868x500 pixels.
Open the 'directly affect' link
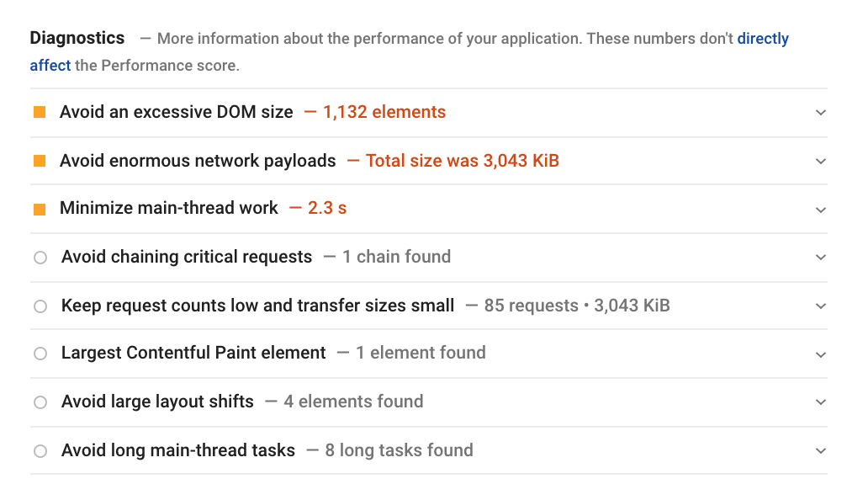click(x=762, y=39)
